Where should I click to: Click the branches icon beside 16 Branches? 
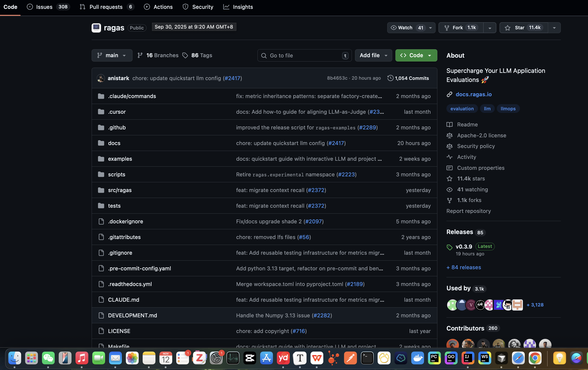click(x=140, y=55)
